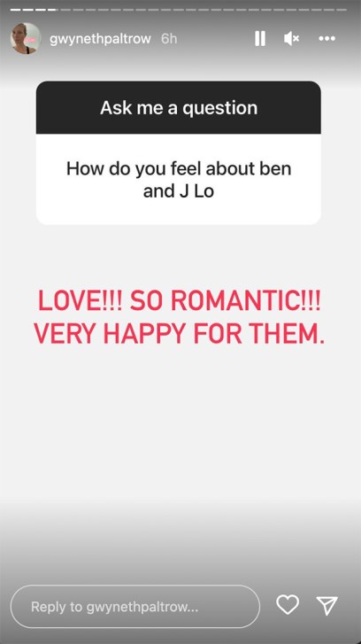Pause the Instagram story playback

pos(260,39)
